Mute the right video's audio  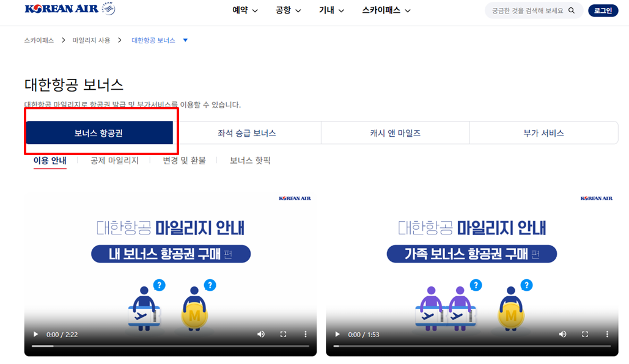pos(563,334)
